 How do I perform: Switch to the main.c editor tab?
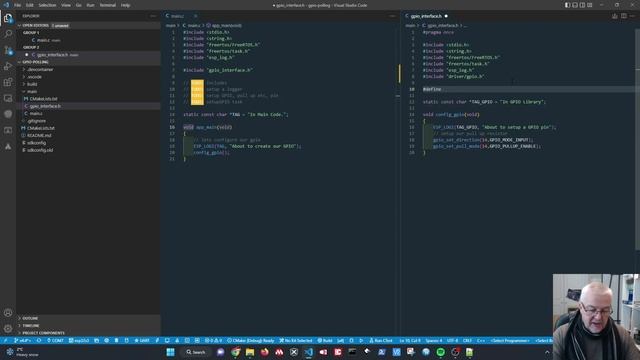[177, 16]
